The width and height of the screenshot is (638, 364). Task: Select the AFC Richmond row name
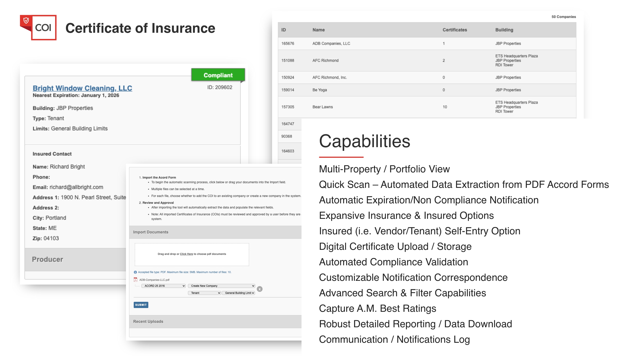click(x=325, y=60)
